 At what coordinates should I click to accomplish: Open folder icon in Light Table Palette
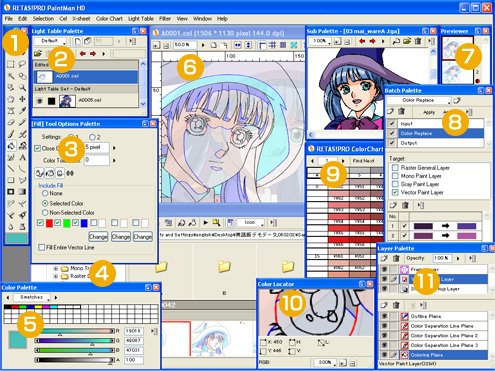click(38, 53)
